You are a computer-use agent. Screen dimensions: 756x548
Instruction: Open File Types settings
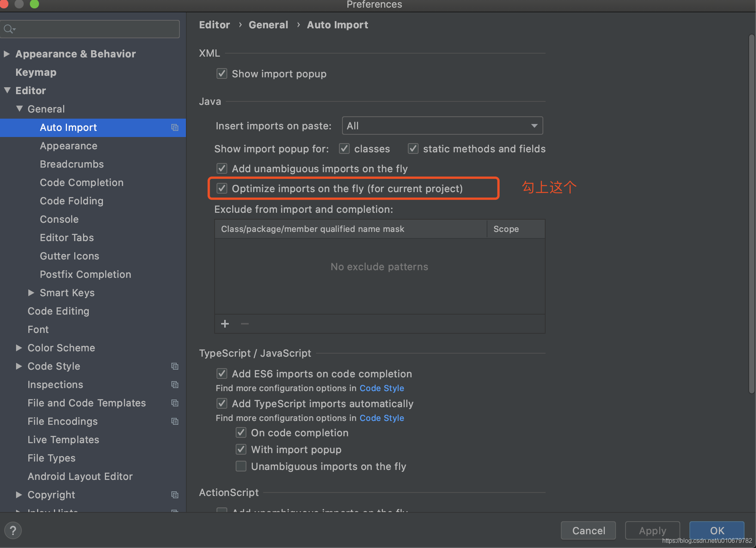click(52, 458)
